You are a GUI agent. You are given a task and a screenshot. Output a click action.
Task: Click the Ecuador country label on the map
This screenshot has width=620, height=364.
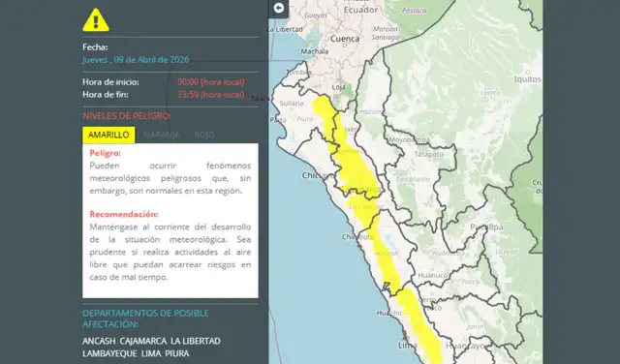tap(360, 11)
